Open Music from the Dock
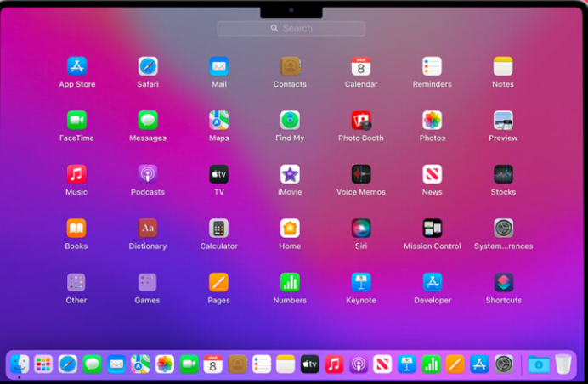 pos(334,364)
